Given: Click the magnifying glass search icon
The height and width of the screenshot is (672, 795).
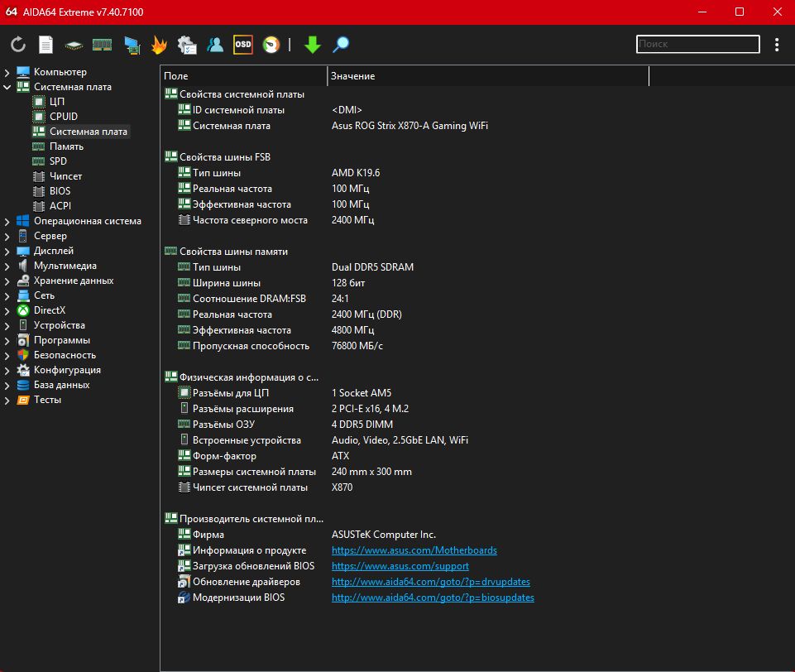Looking at the screenshot, I should [x=341, y=45].
